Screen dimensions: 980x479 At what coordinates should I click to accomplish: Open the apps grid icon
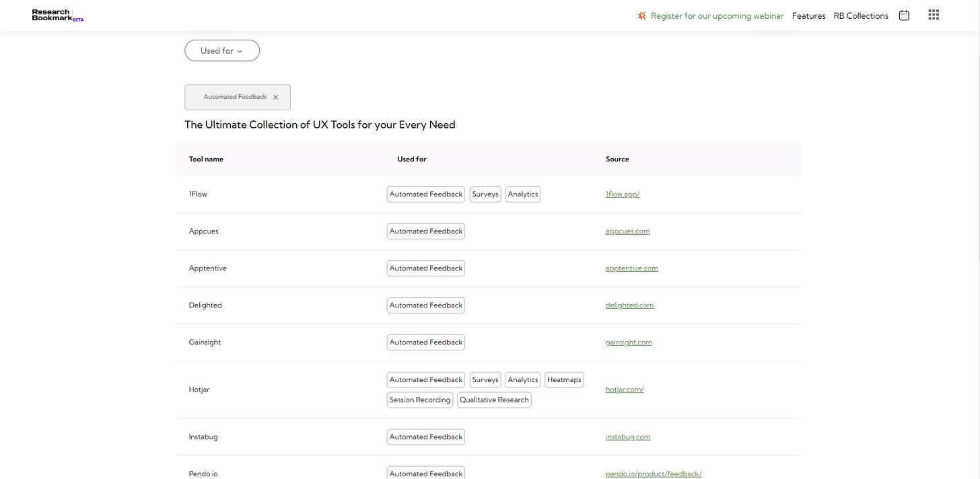[934, 15]
